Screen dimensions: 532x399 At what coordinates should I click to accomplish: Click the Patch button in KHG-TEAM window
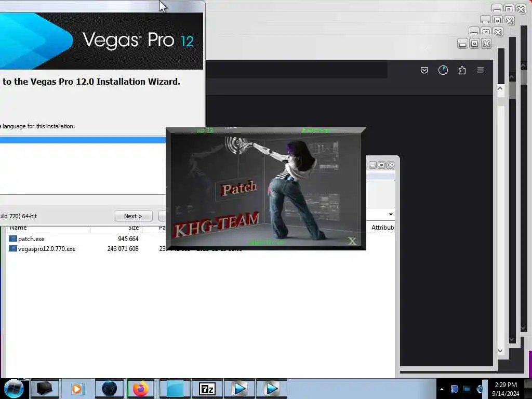pyautogui.click(x=239, y=188)
